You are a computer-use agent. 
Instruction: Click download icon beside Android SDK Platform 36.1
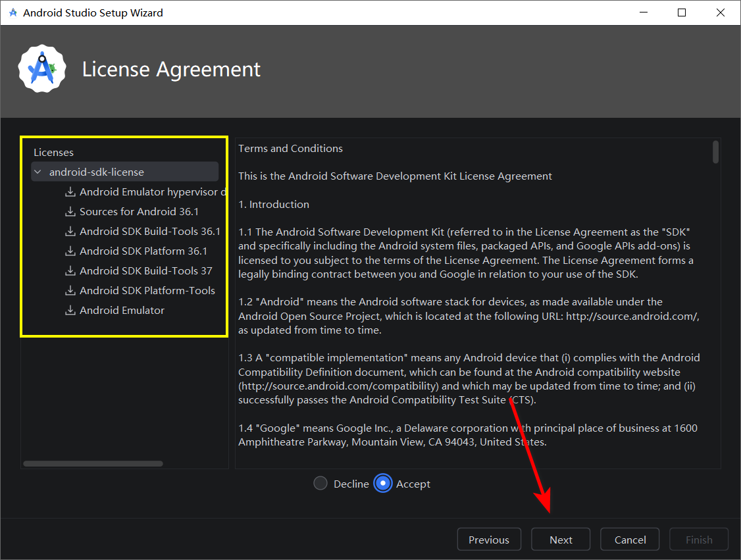coord(70,251)
